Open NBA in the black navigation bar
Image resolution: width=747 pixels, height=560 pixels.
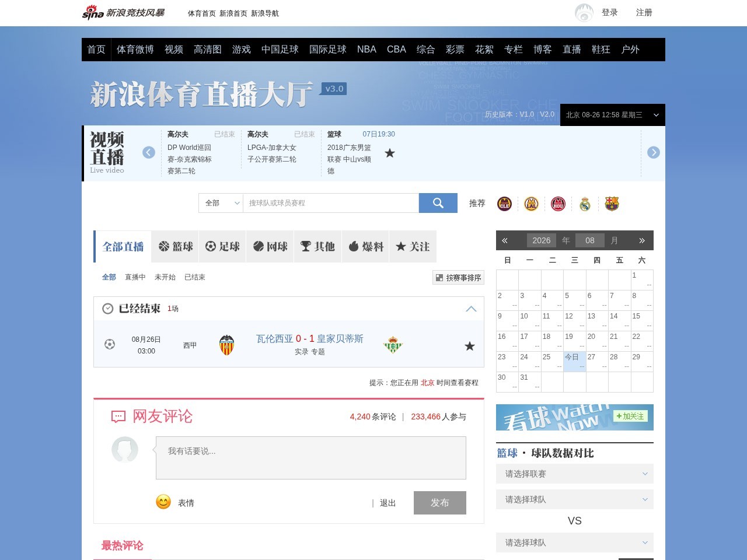point(366,50)
